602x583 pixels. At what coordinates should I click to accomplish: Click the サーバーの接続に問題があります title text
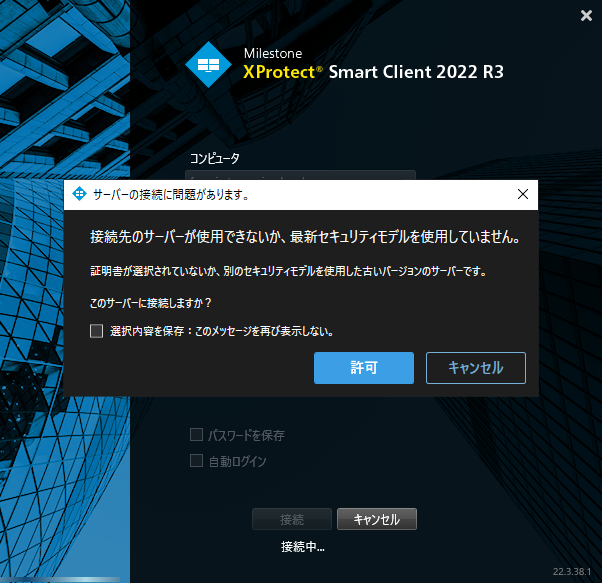tap(171, 195)
